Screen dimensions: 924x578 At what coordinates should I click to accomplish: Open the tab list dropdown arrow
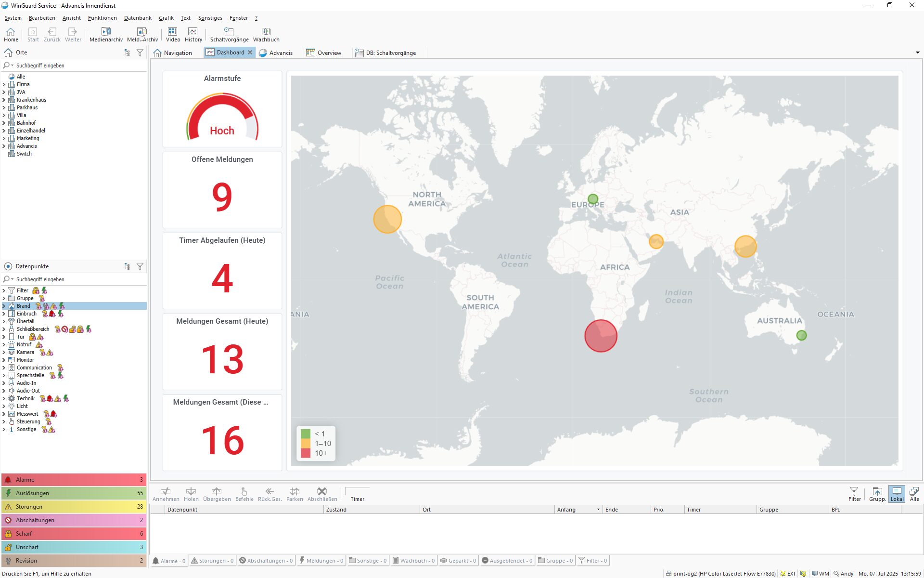point(917,53)
